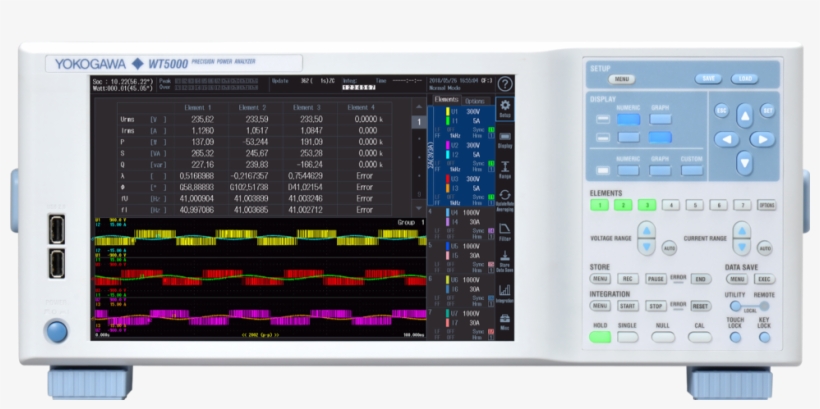Enable the Element 7 key

(742, 205)
